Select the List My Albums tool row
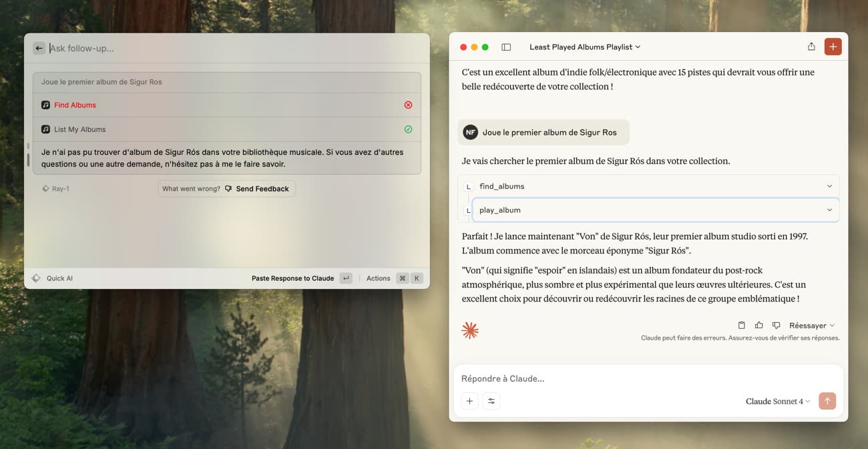The height and width of the screenshot is (449, 868). pos(227,129)
